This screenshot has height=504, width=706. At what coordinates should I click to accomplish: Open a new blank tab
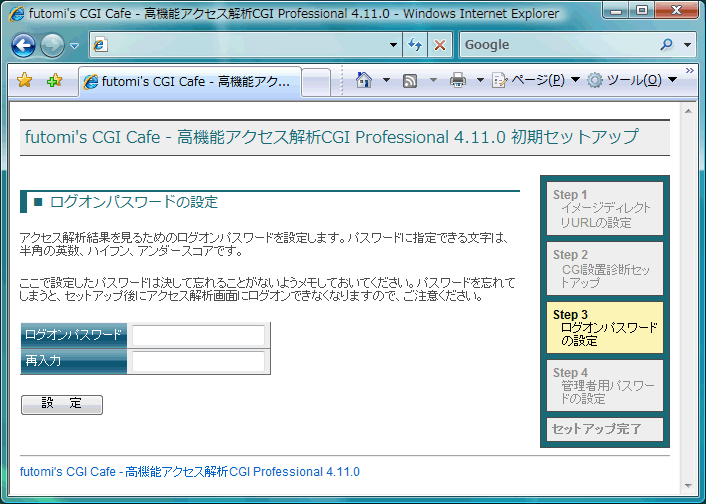point(316,82)
